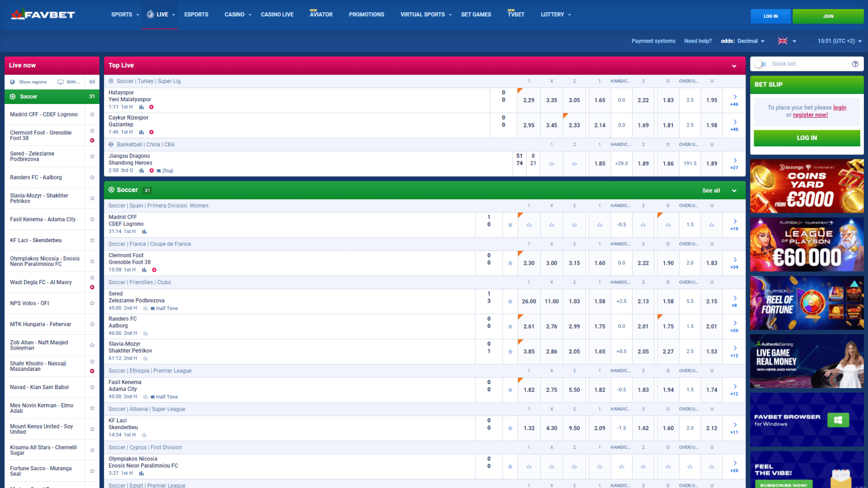Select the Soccer category in Live now
Viewport: 868px width, 488px height.
(52, 96)
